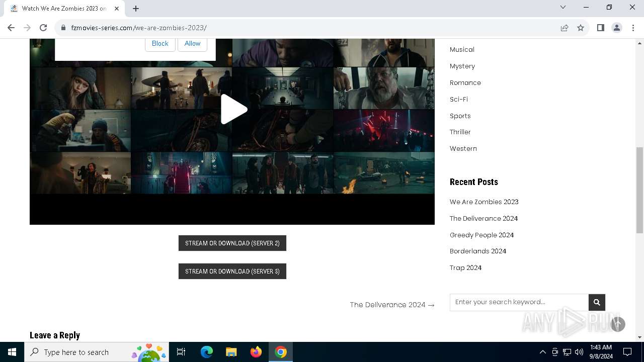
Task: Click the Block notification button
Action: 160,44
